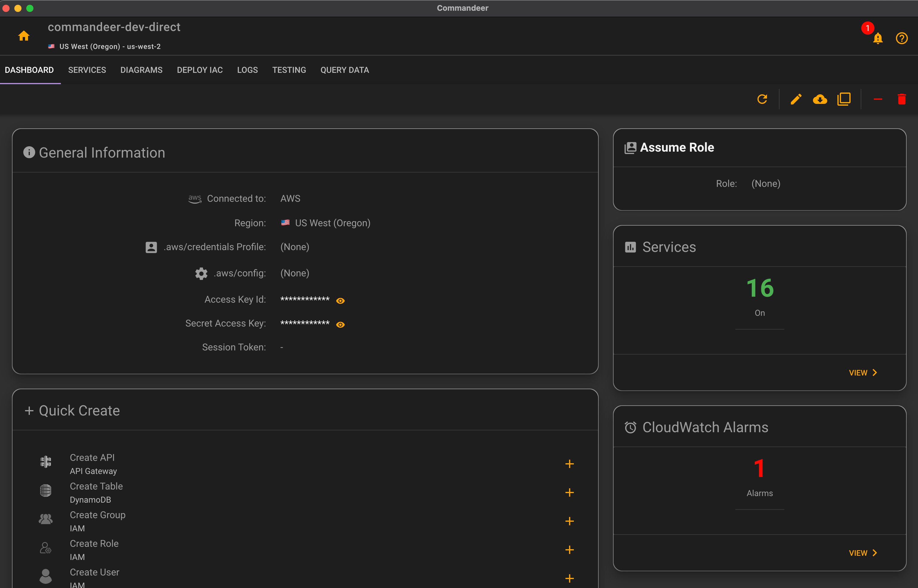Edit account using pencil icon
Viewport: 918px width, 588px height.
[796, 99]
